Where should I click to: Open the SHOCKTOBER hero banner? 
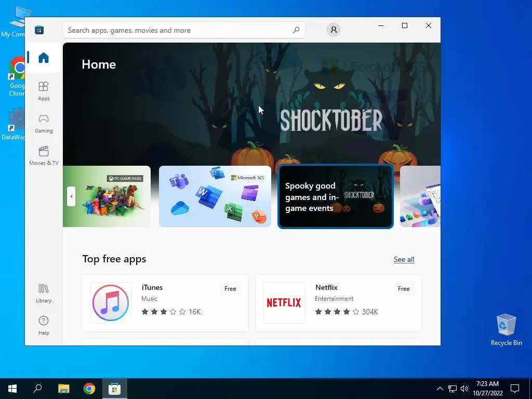[x=252, y=104]
